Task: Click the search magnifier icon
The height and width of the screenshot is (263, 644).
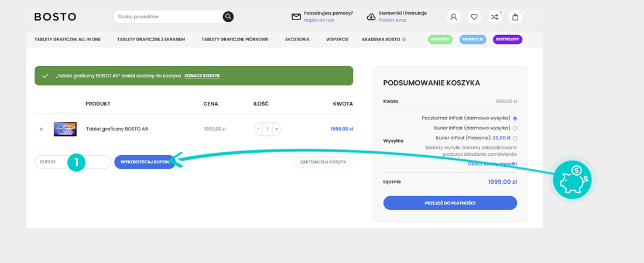Action: 228,17
